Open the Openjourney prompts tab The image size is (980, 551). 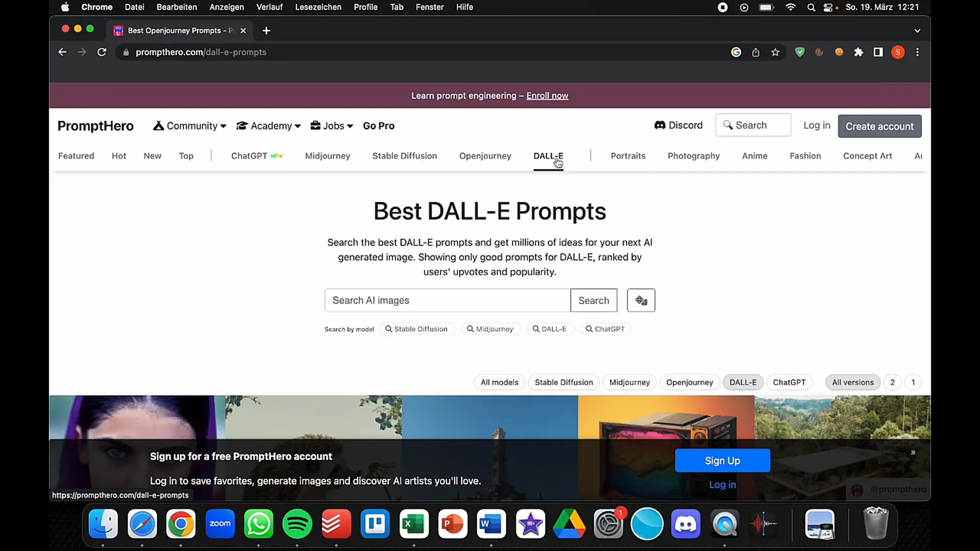tap(484, 156)
